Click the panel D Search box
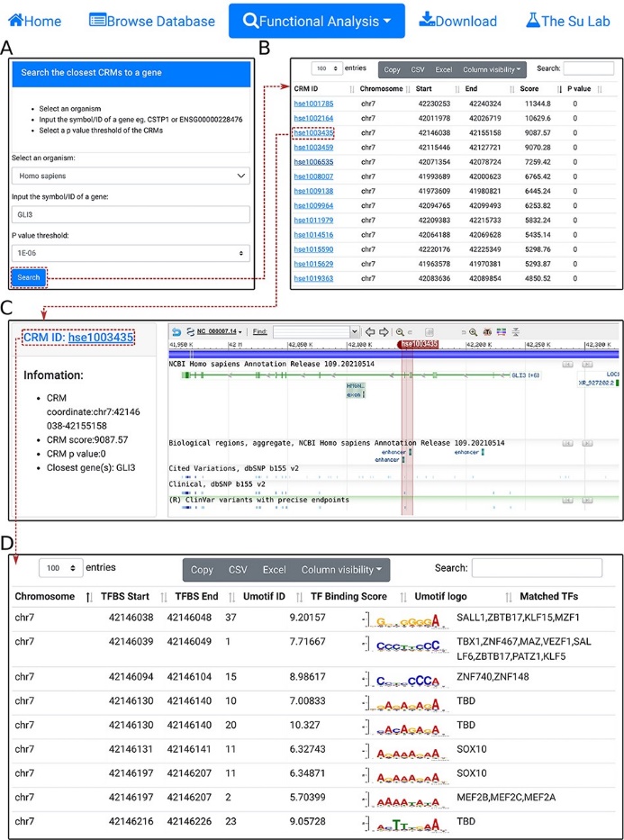624x840 pixels. coord(537,568)
